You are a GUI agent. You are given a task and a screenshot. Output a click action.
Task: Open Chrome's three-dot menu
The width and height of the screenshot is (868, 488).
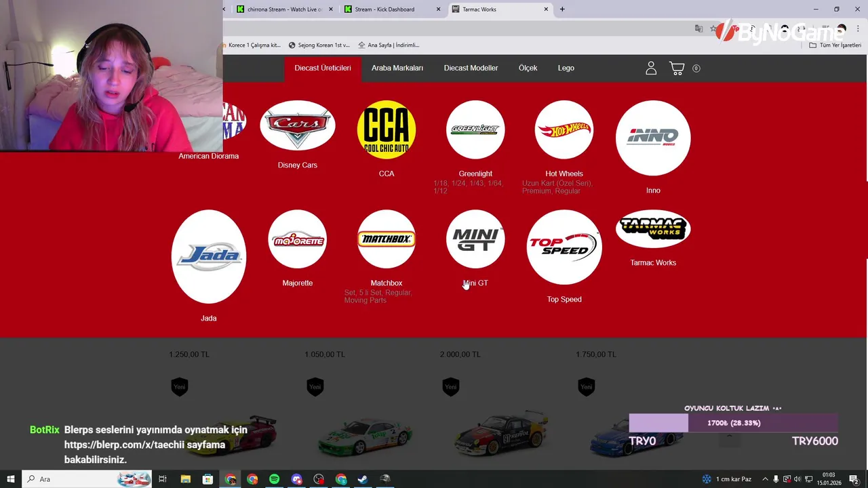[858, 28]
